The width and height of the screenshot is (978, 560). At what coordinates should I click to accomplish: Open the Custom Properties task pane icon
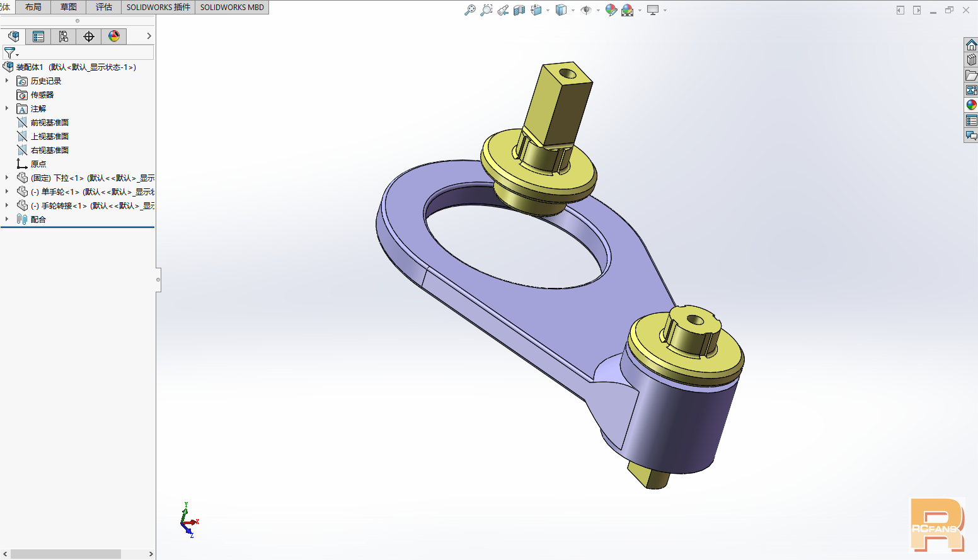pyautogui.click(x=971, y=120)
